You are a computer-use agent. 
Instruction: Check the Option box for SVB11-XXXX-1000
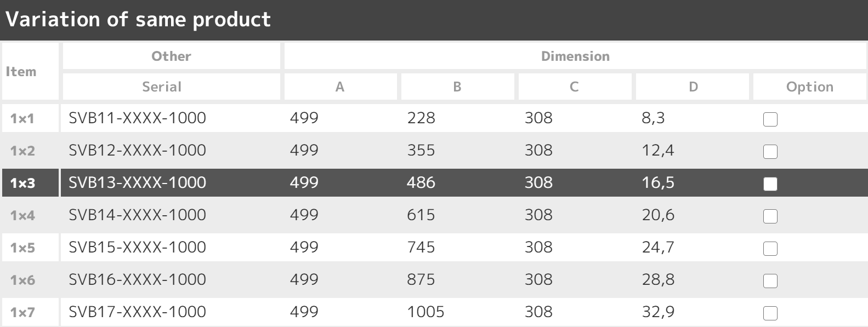(770, 119)
